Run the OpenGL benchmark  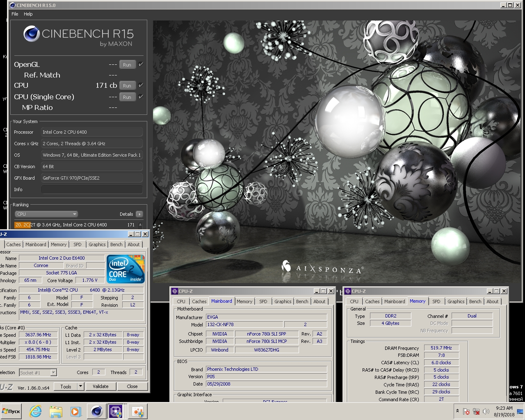click(x=127, y=65)
